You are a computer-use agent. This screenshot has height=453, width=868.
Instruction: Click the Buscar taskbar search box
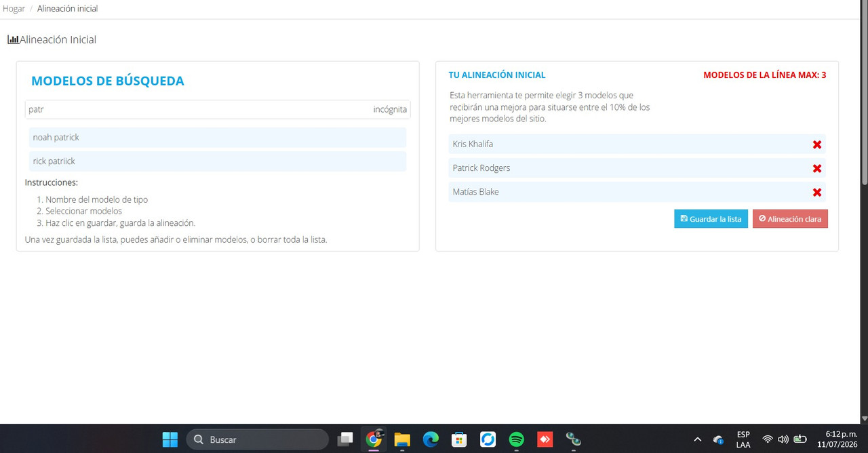(x=257, y=439)
